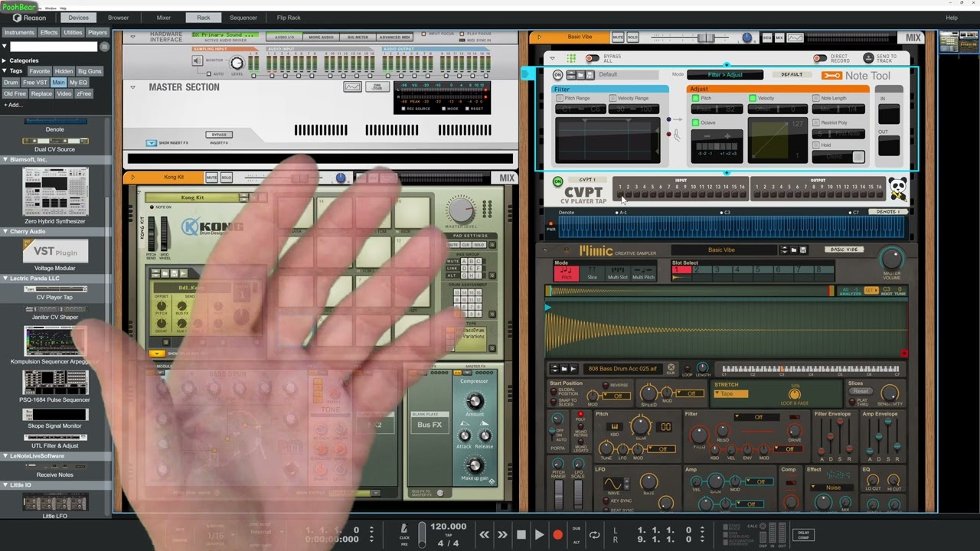The image size is (980, 551).
Task: Click the Basic Vibe automation curve icon
Action: coord(795,37)
